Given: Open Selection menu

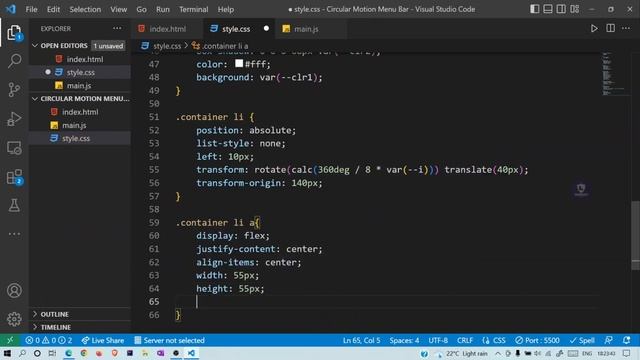Looking at the screenshot, I should (85, 9).
